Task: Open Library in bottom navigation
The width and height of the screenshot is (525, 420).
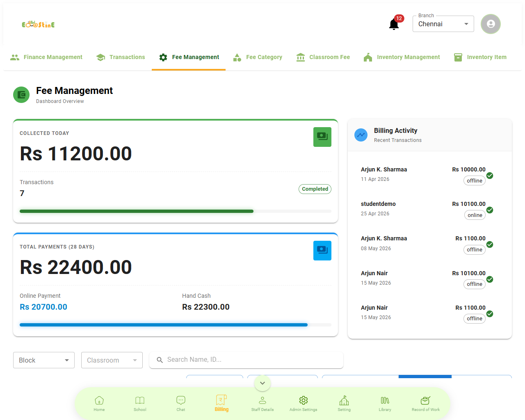Action: 385,404
